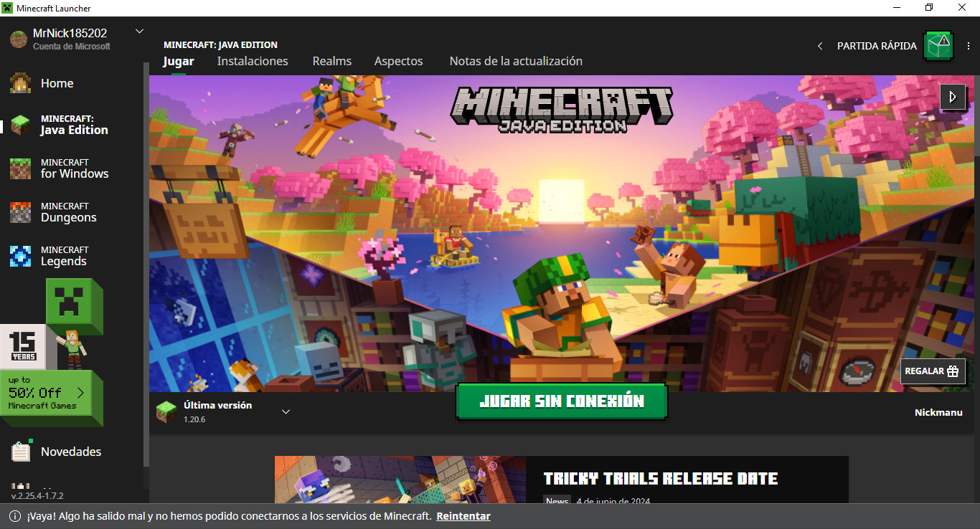Screen dimensions: 980x529
Task: Click the 15 Years anniversary badge
Action: coord(23,346)
